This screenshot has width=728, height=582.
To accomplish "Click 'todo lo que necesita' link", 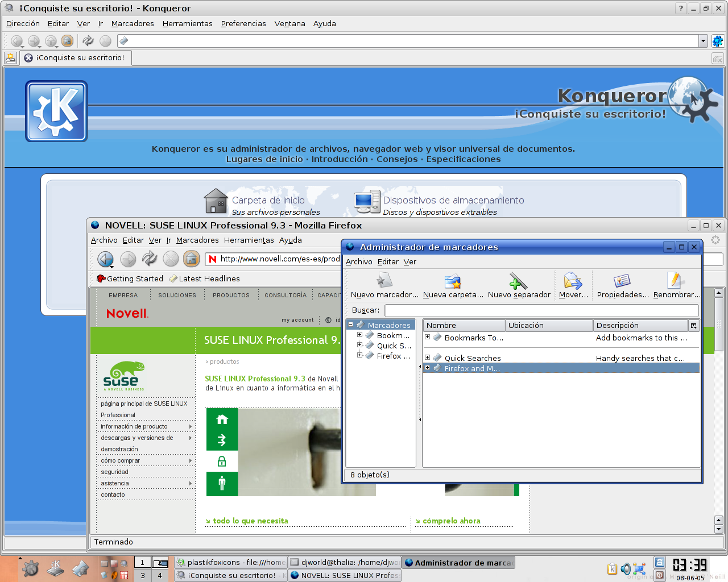I will (250, 521).
